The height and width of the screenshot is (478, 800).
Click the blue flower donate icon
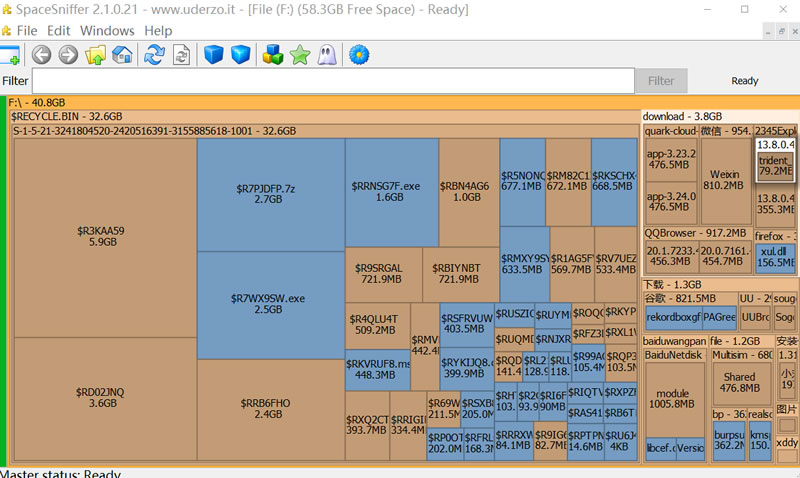click(359, 55)
